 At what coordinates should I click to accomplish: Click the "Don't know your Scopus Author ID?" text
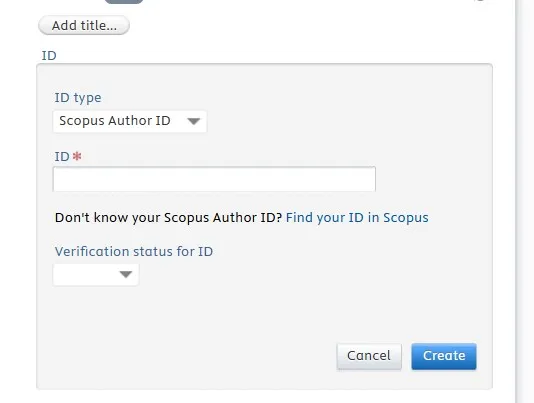(168, 217)
